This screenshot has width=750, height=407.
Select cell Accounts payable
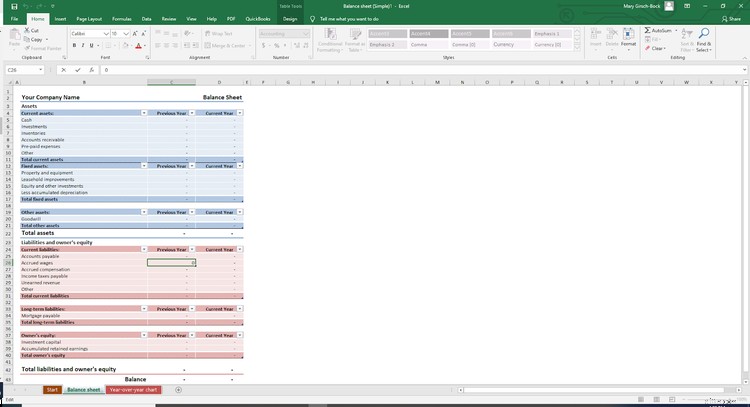pyautogui.click(x=84, y=256)
